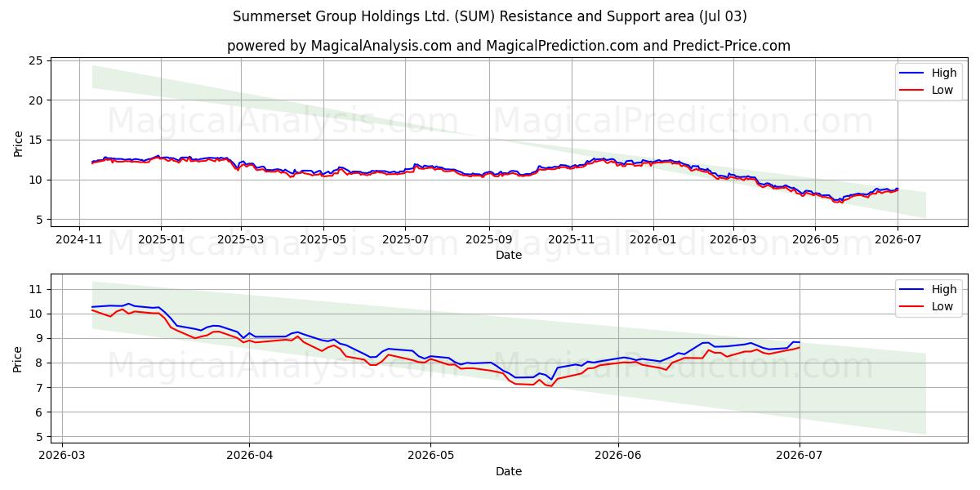
Task: Click the chart title mentioning Summerset Group Holdings
Action: [x=489, y=16]
